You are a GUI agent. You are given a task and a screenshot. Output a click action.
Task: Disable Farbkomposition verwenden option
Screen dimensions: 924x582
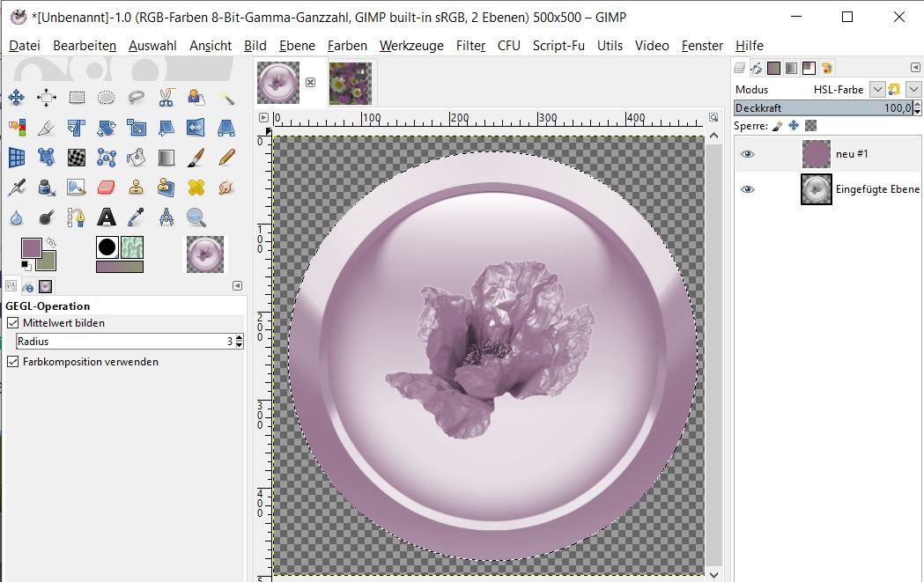click(x=12, y=362)
